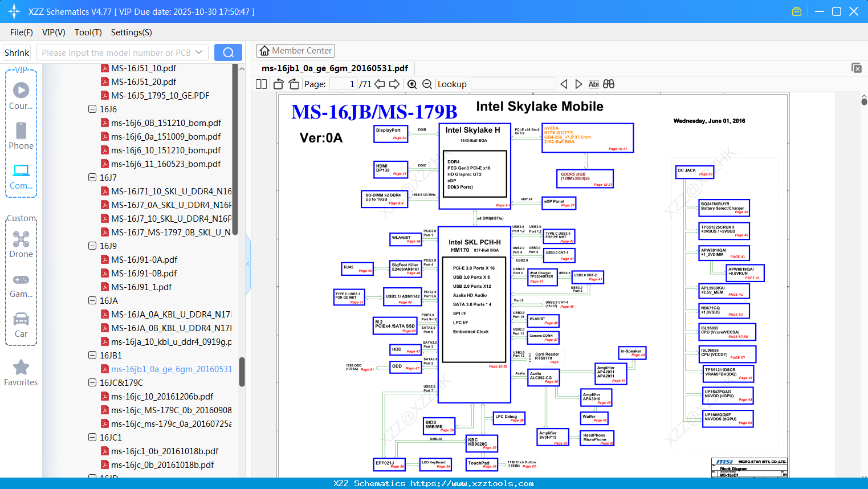This screenshot has height=489, width=868.
Task: Open MS-16J91-0B.pdf
Action: (x=144, y=273)
